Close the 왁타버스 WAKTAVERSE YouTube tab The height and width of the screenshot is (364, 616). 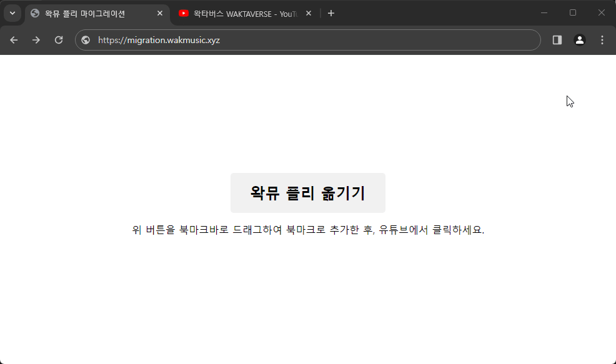click(309, 13)
